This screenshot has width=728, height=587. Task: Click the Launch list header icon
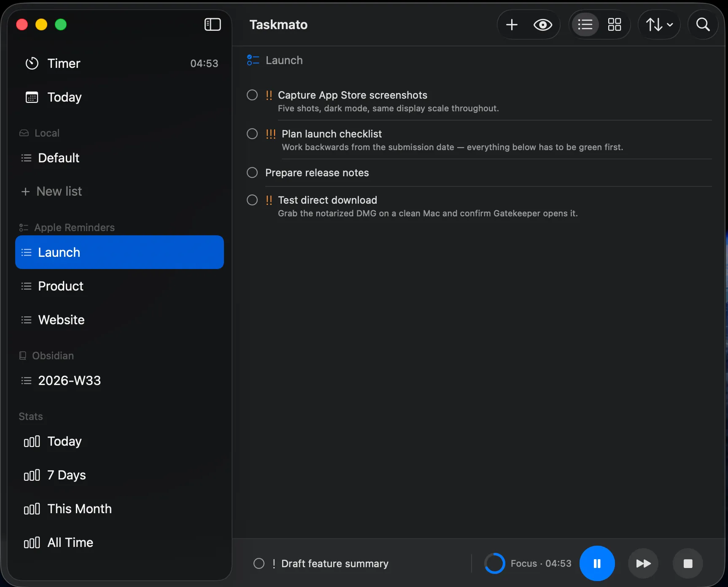point(253,60)
